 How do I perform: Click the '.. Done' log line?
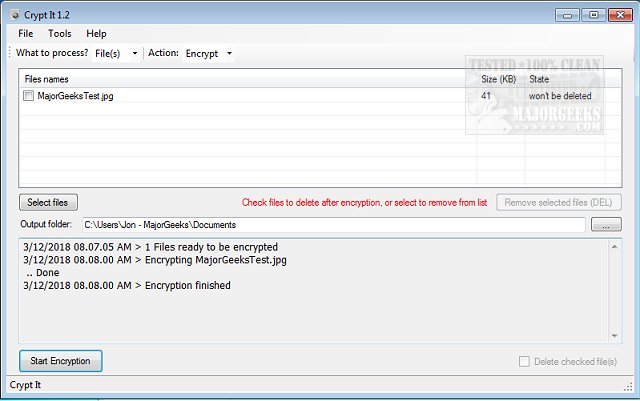[42, 273]
